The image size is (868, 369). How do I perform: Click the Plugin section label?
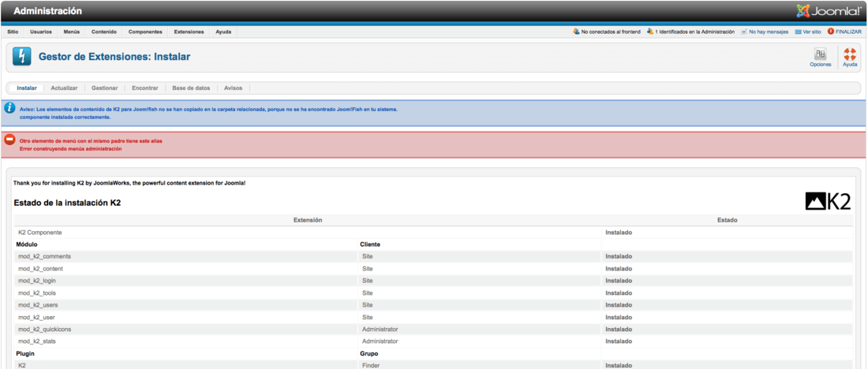(25, 353)
